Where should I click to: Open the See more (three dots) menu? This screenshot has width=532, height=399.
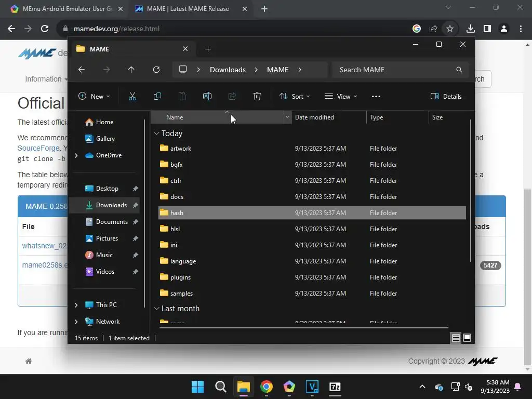376,96
